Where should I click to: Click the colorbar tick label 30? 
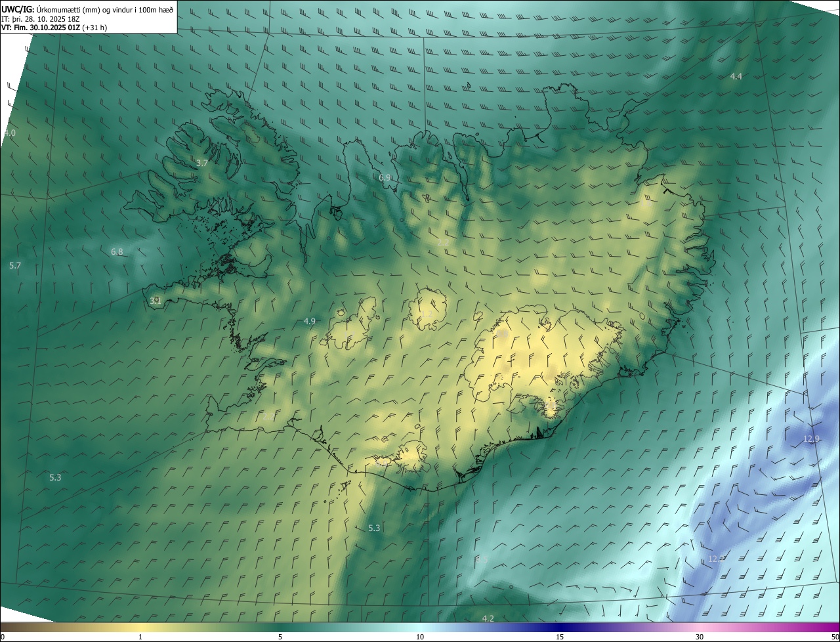[x=700, y=637]
